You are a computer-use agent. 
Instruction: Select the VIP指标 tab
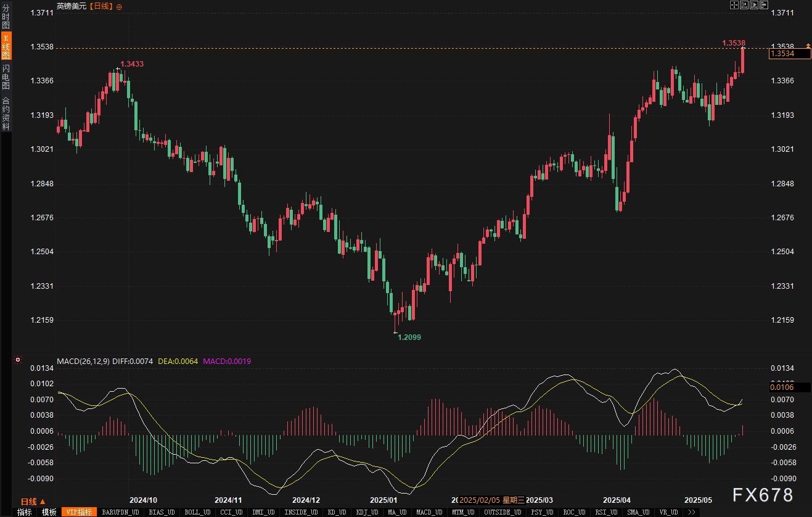(x=79, y=512)
